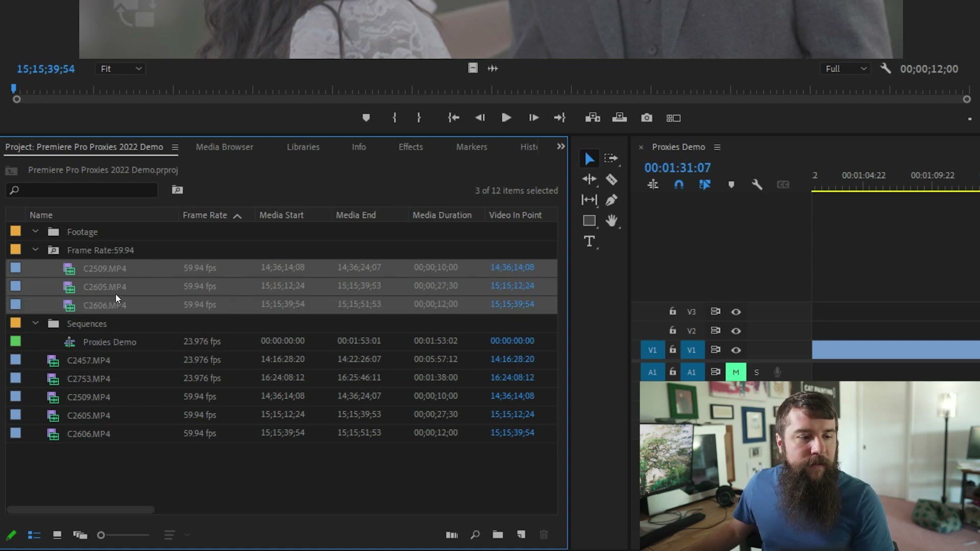
Task: Solo the A1 audio track
Action: [756, 372]
